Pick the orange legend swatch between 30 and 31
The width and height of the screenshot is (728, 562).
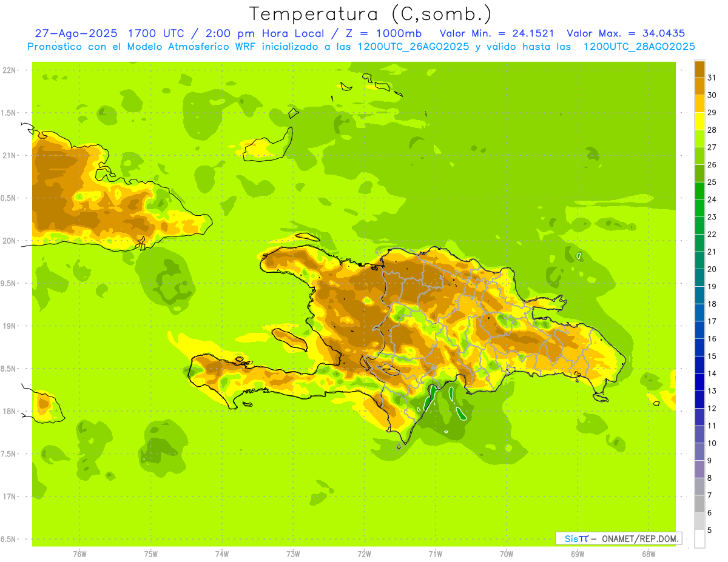(699, 86)
